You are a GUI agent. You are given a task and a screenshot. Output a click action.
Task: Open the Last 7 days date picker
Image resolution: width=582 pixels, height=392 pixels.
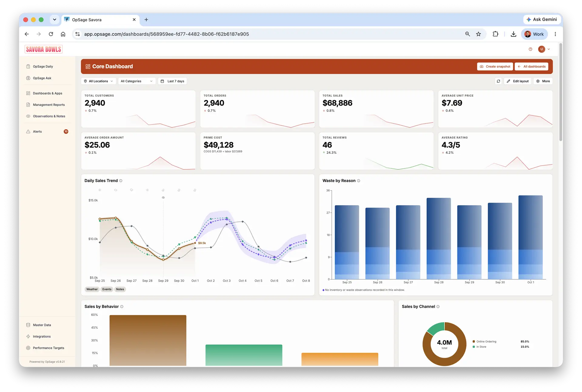click(172, 81)
